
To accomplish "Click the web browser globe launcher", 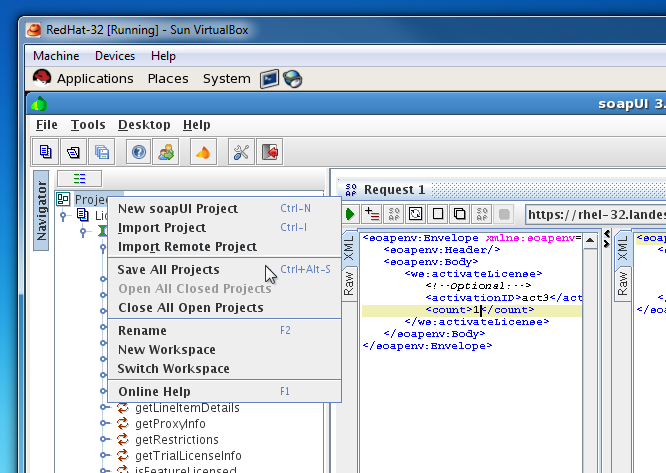I will click(x=293, y=79).
